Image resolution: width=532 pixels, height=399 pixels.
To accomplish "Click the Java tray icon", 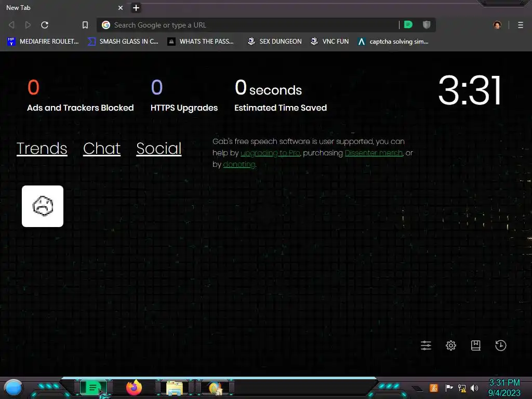I will pyautogui.click(x=434, y=388).
